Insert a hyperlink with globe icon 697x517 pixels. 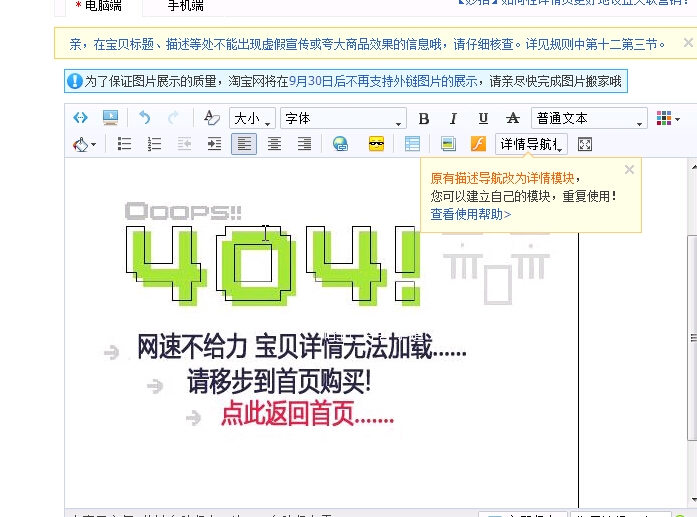click(340, 144)
